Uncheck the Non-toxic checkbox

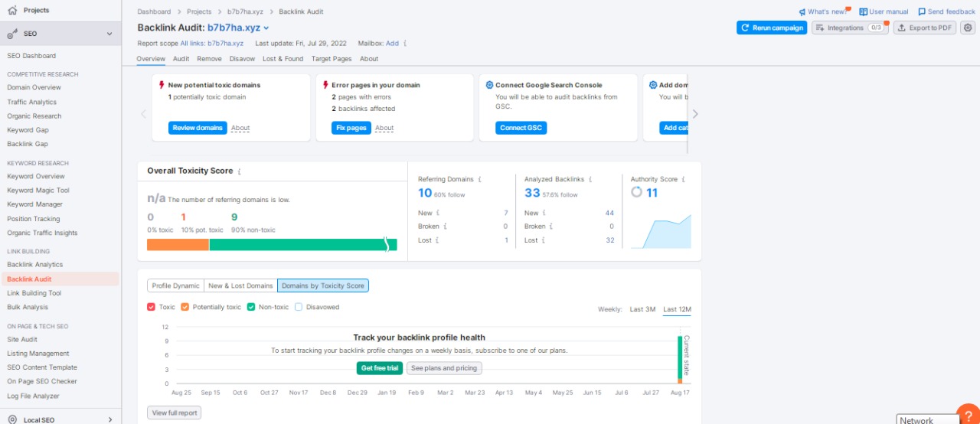pyautogui.click(x=250, y=307)
